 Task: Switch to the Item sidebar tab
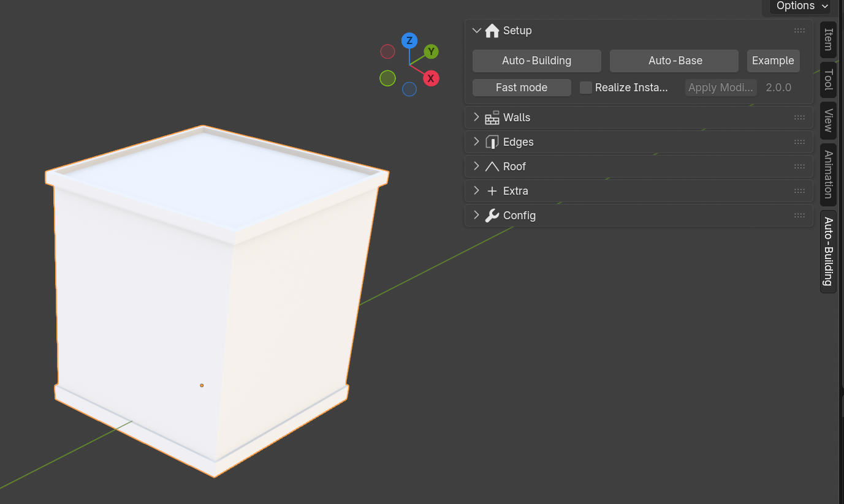828,39
